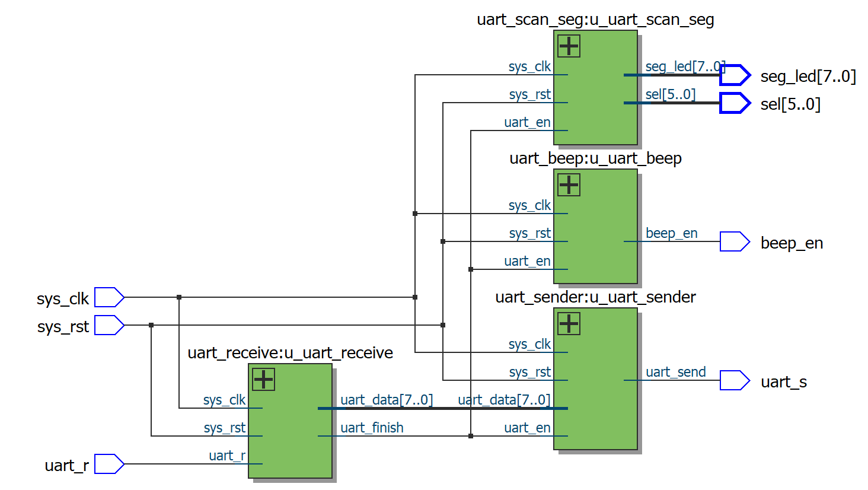
Task: Click the uart_scan_seg:u_uart_scan_seg instance title
Action: click(595, 20)
